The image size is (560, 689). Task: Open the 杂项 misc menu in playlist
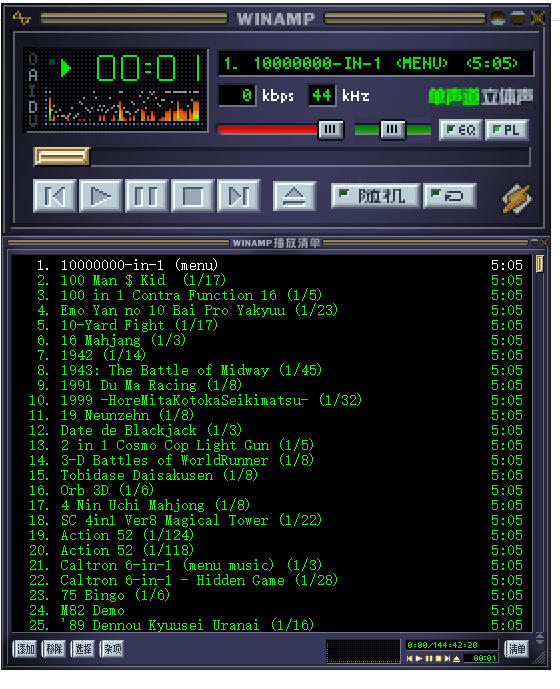(x=112, y=649)
